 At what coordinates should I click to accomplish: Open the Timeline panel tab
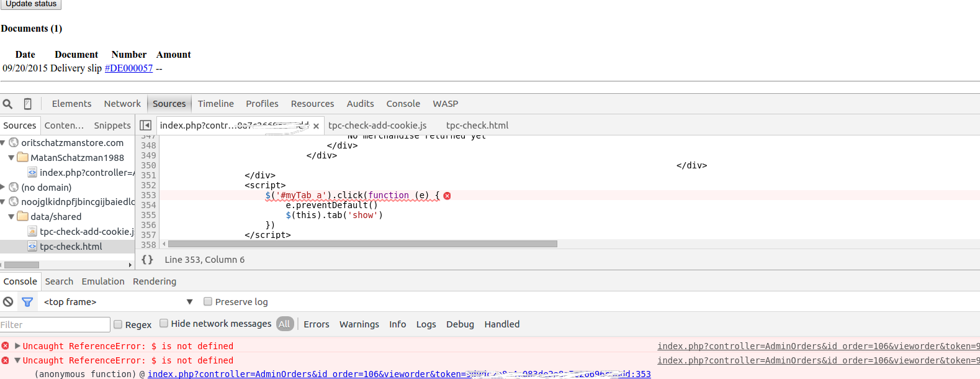click(216, 104)
